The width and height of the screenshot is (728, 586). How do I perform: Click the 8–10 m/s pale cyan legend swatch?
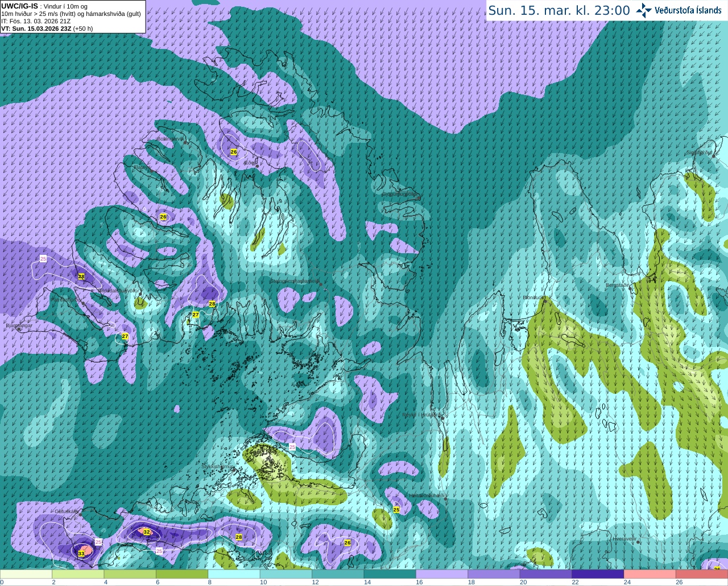[x=234, y=574]
